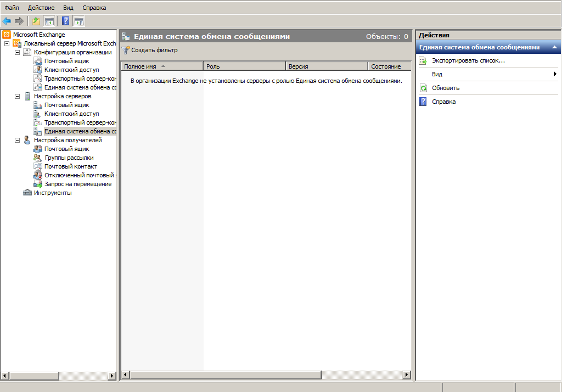Click the Настройка серверов server icon
The image size is (562, 392).
pos(27,96)
